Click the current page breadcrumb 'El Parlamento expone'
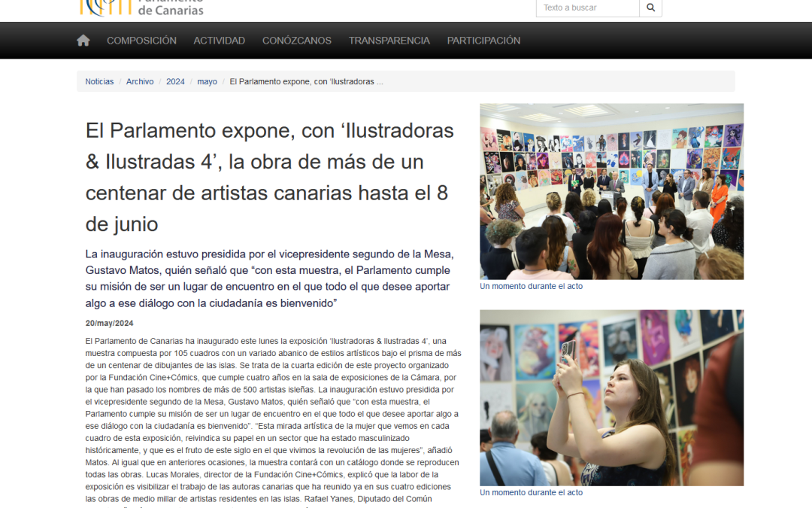This screenshot has width=812, height=508. point(306,81)
